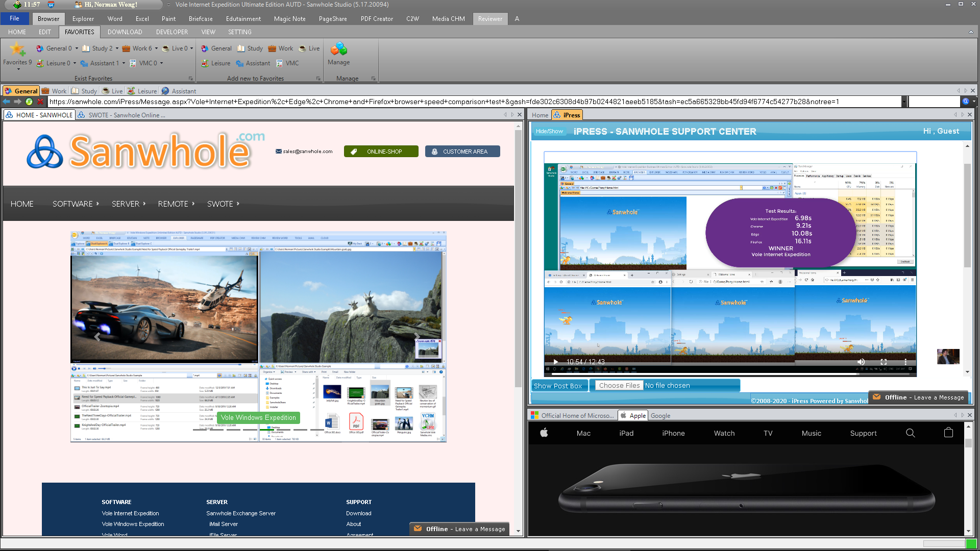This screenshot has height=551, width=980.
Task: Expand the Leisure 0 favorites dropdown
Action: click(x=75, y=63)
